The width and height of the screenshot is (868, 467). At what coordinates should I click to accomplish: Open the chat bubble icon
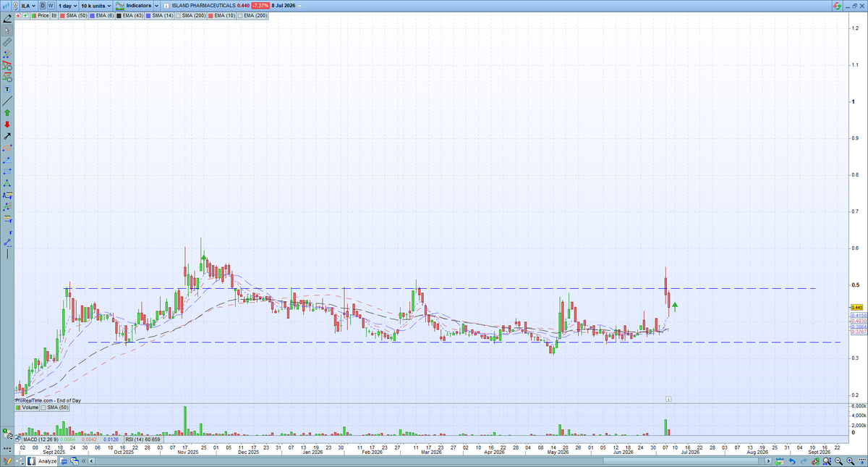[64, 461]
